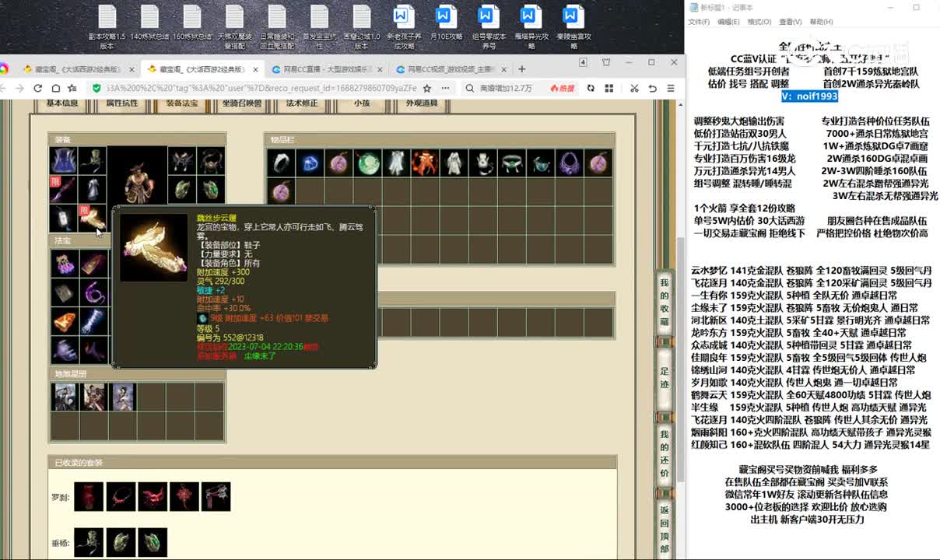Switch to 基本信息 tab
The height and width of the screenshot is (560, 940).
(x=61, y=103)
